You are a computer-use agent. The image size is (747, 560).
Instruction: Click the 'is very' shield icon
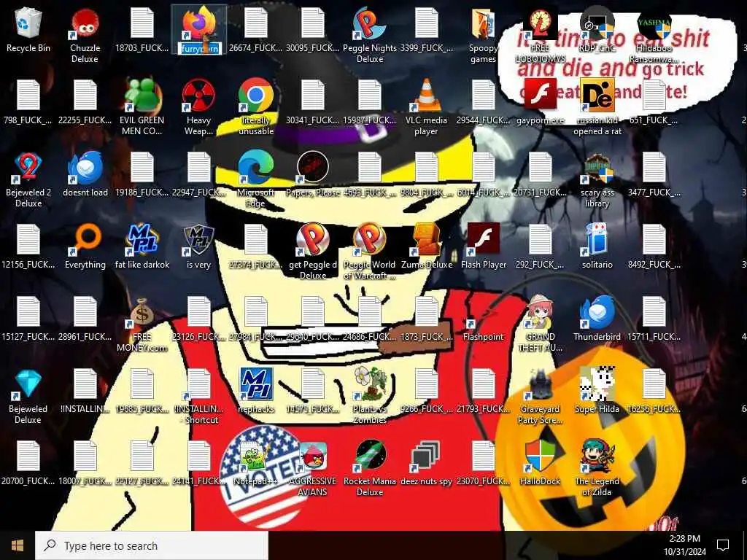click(x=198, y=240)
